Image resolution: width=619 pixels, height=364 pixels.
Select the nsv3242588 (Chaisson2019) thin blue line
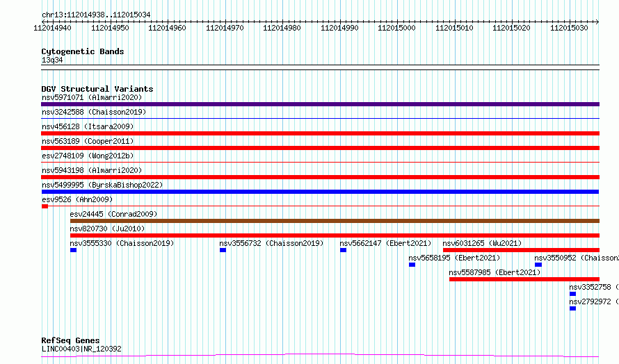tap(320, 118)
